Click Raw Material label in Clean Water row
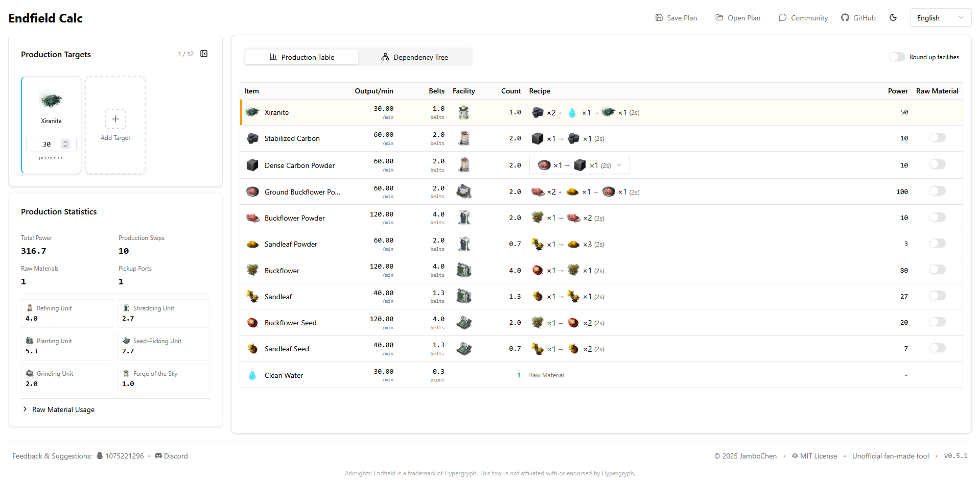This screenshot has height=483, width=980. pyautogui.click(x=547, y=375)
